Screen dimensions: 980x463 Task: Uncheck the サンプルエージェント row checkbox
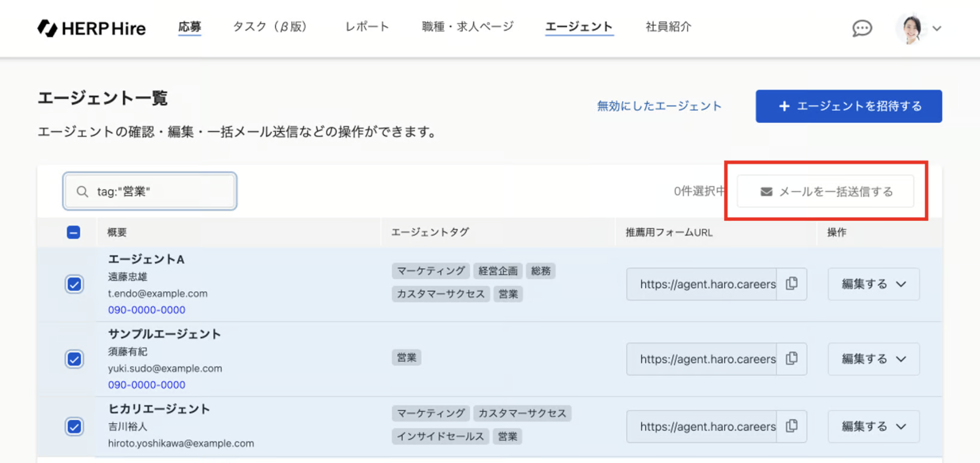pos(74,359)
